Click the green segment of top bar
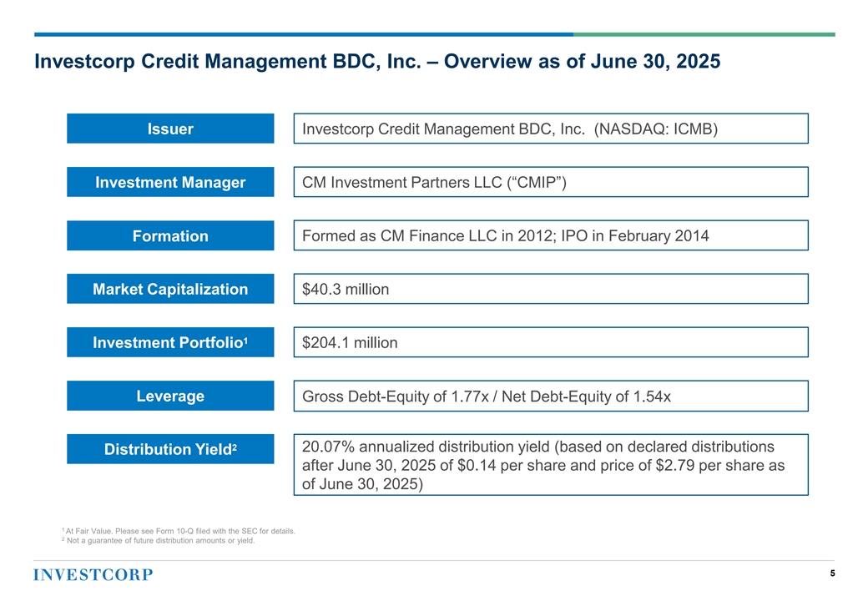Image resolution: width=868 pixels, height=601 pixels. point(704,34)
